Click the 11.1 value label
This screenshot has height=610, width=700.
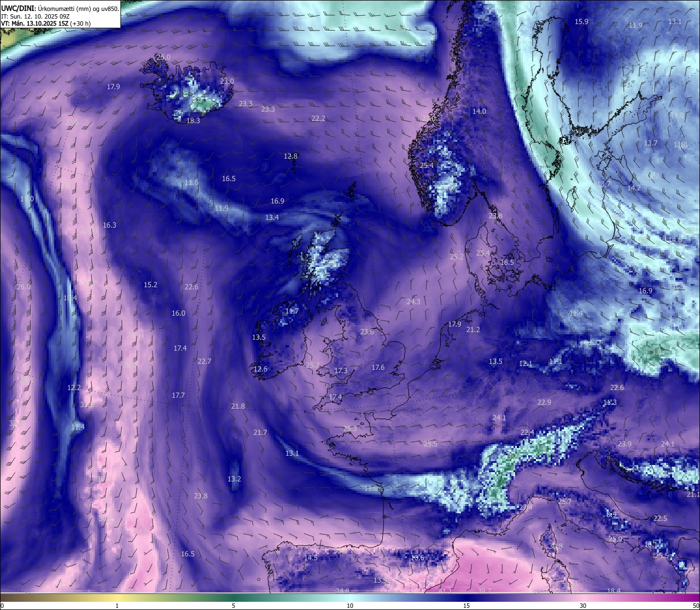click(x=555, y=361)
